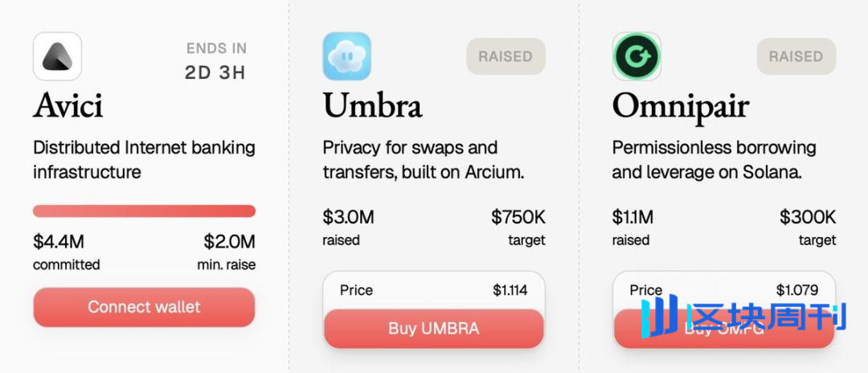Screen dimensions: 868x373
Task: Click the Umbra $3.0M raised amount
Action: click(348, 217)
